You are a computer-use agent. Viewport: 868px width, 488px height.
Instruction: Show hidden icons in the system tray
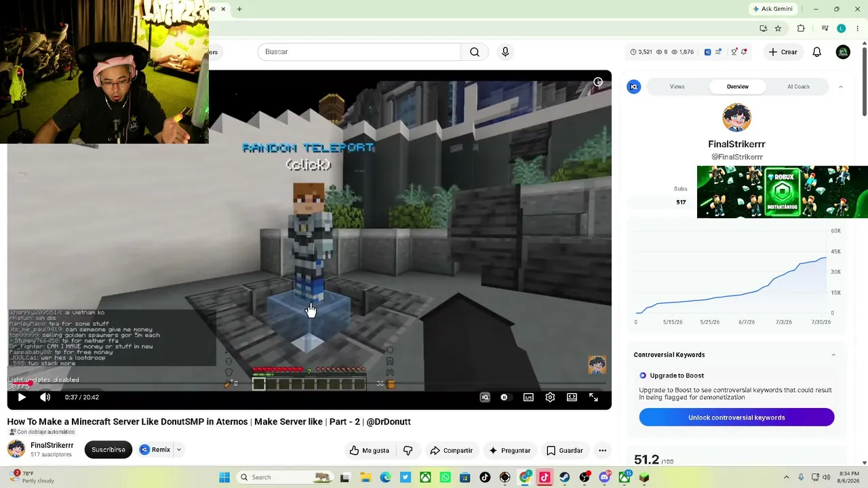787,477
